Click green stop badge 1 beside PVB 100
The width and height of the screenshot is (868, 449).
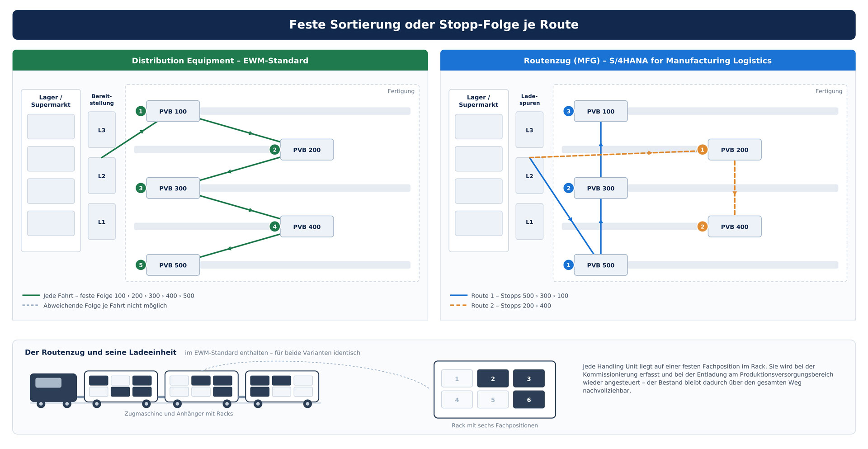coord(141,111)
